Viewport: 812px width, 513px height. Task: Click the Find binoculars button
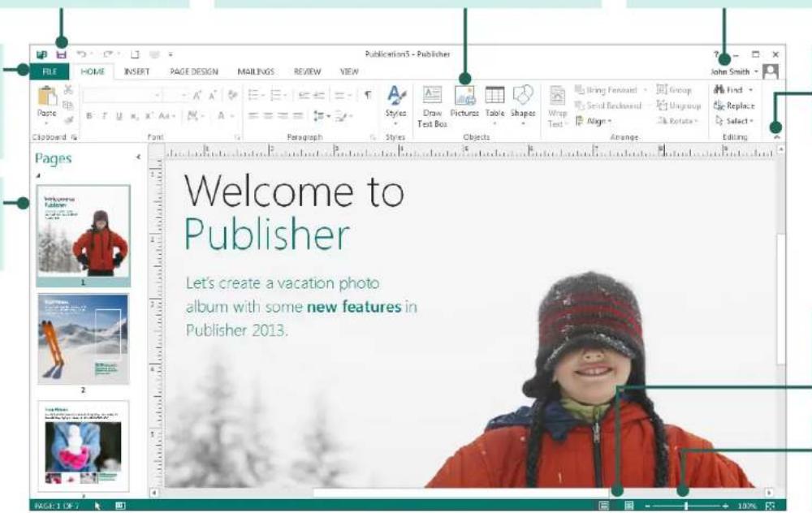pos(732,90)
